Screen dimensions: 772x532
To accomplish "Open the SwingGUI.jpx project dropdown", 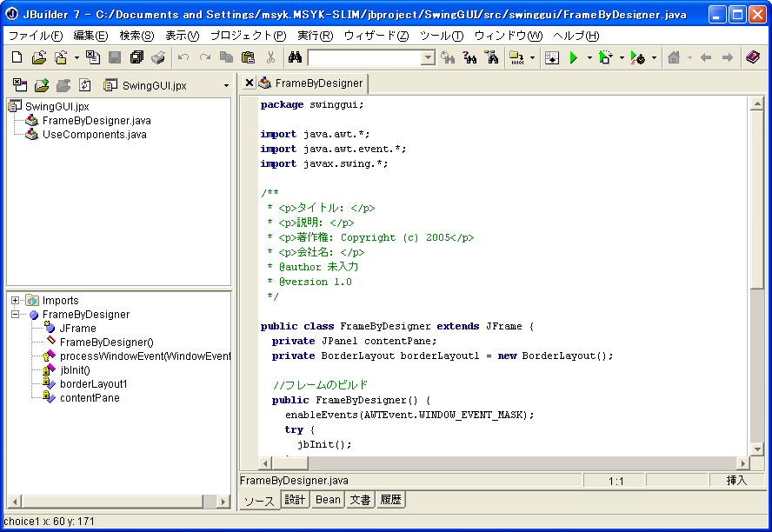I will [226, 85].
